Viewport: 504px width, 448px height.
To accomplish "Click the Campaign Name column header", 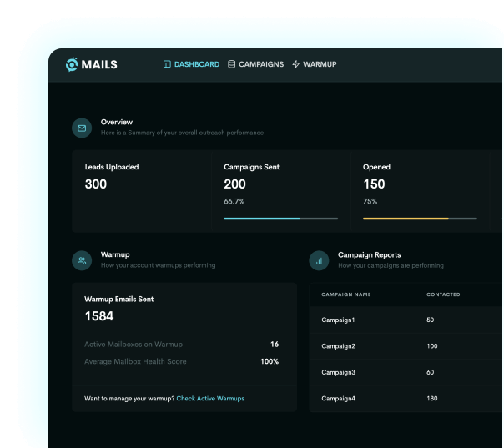I will coord(346,294).
